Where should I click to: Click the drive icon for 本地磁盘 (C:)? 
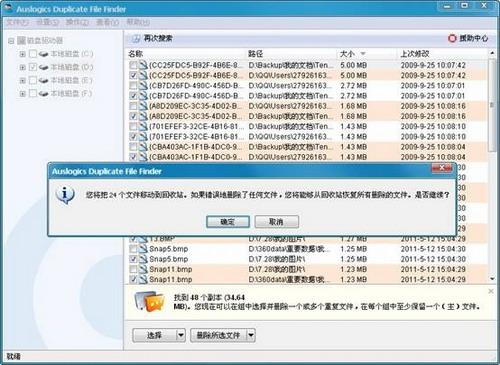(43, 54)
